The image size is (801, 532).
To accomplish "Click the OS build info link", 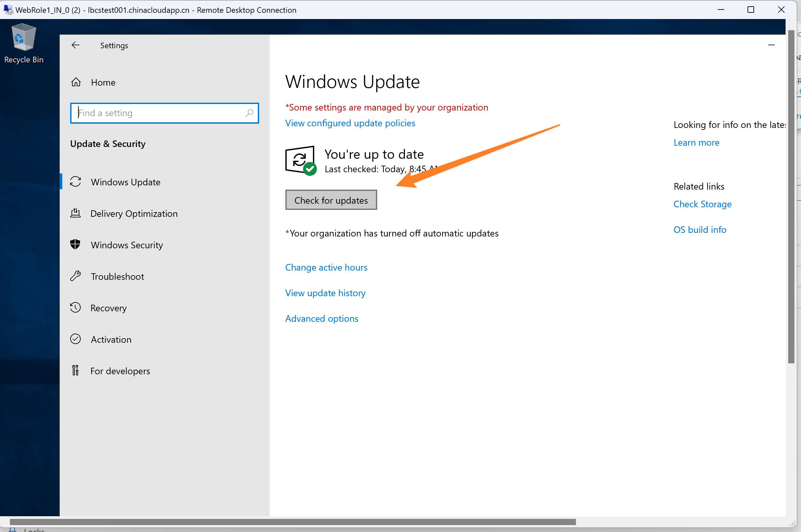I will point(700,230).
